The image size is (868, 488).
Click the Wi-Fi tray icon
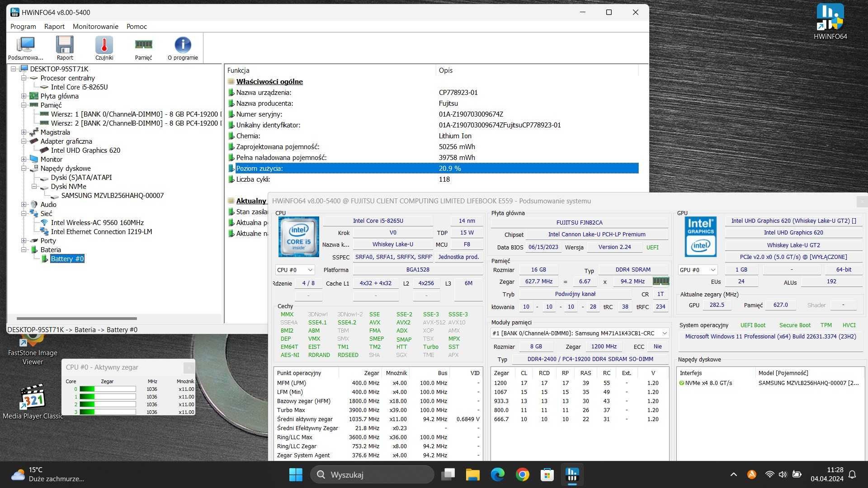tap(769, 474)
